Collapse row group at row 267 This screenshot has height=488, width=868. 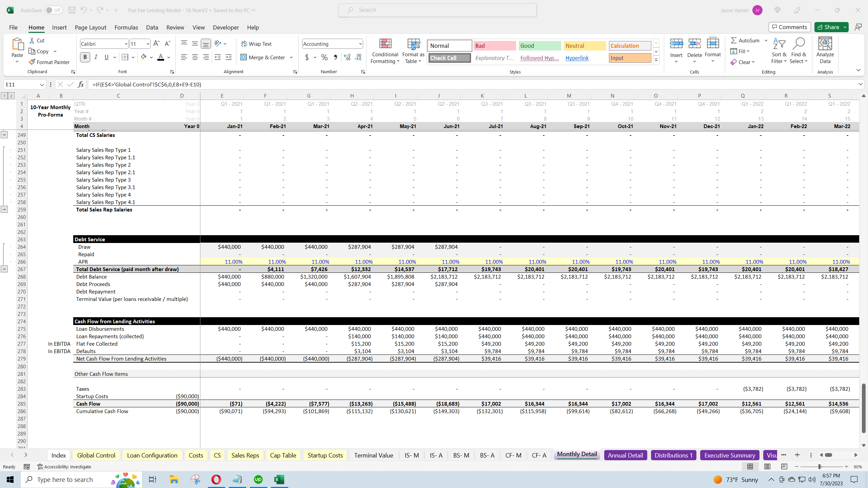[x=4, y=269]
